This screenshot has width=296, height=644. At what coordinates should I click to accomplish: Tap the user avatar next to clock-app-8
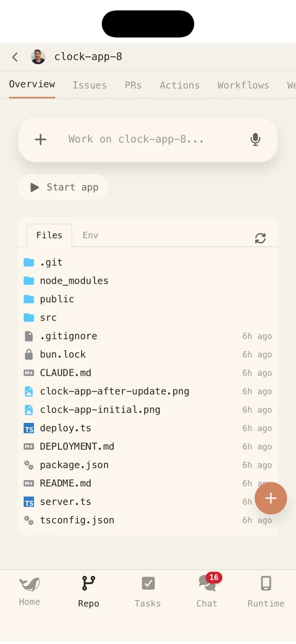38,57
